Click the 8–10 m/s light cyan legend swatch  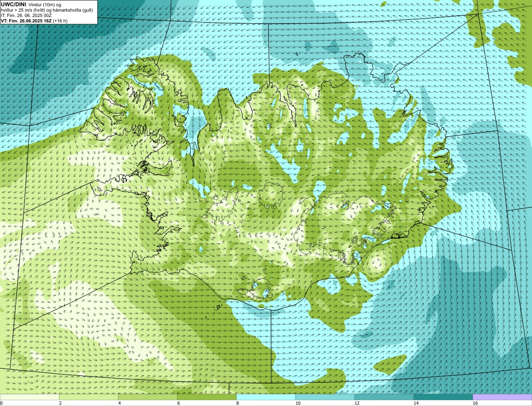266,397
